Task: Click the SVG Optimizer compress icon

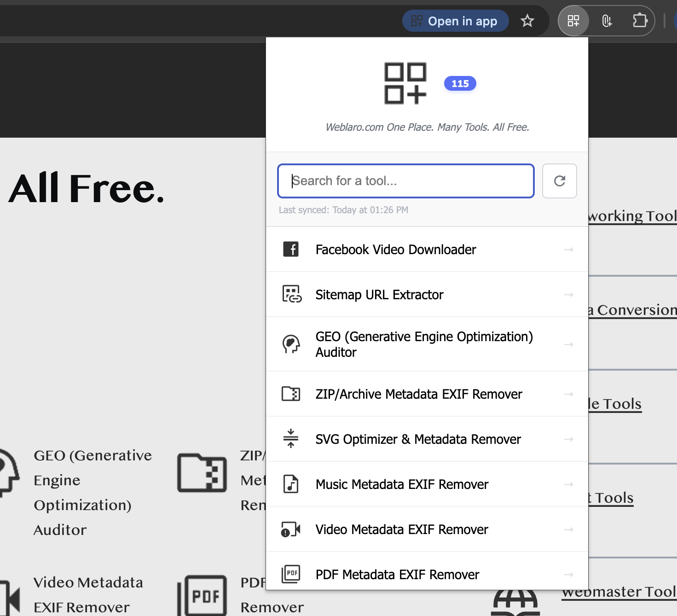Action: tap(291, 439)
